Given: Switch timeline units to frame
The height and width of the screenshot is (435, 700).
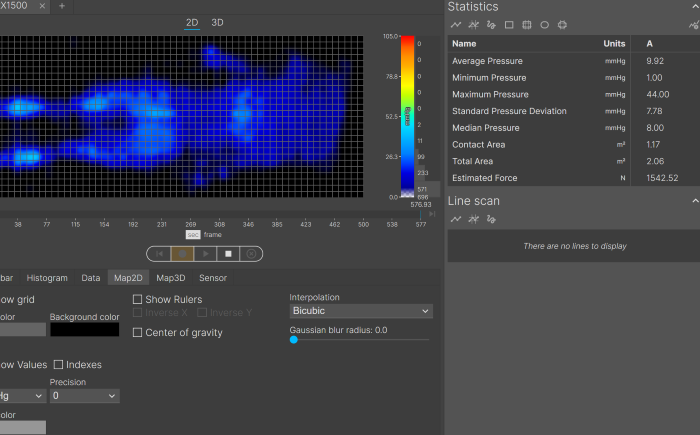Looking at the screenshot, I should tap(212, 234).
